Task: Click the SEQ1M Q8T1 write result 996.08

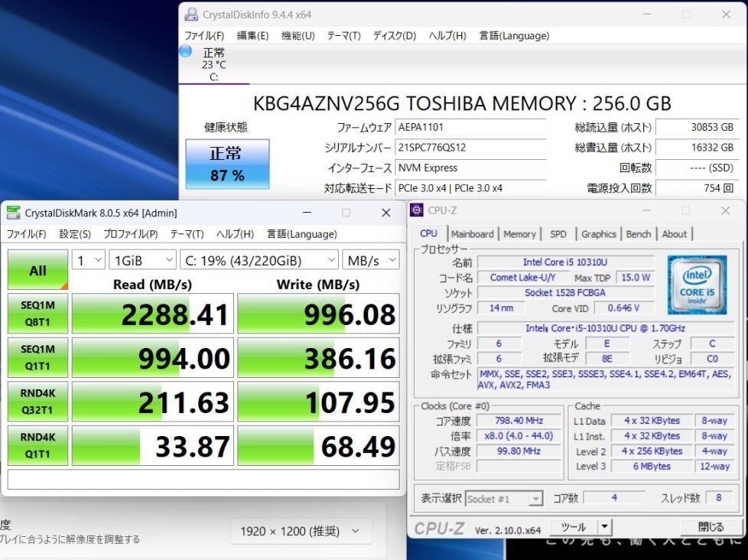Action: 318,314
